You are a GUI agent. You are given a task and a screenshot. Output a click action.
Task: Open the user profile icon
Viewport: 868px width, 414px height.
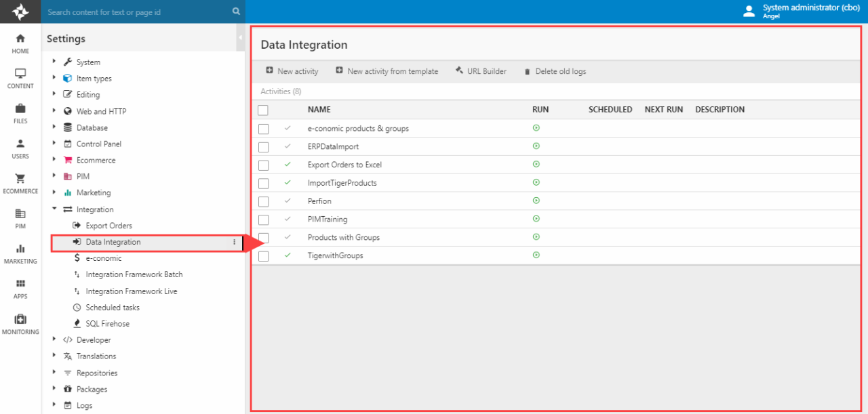point(749,12)
